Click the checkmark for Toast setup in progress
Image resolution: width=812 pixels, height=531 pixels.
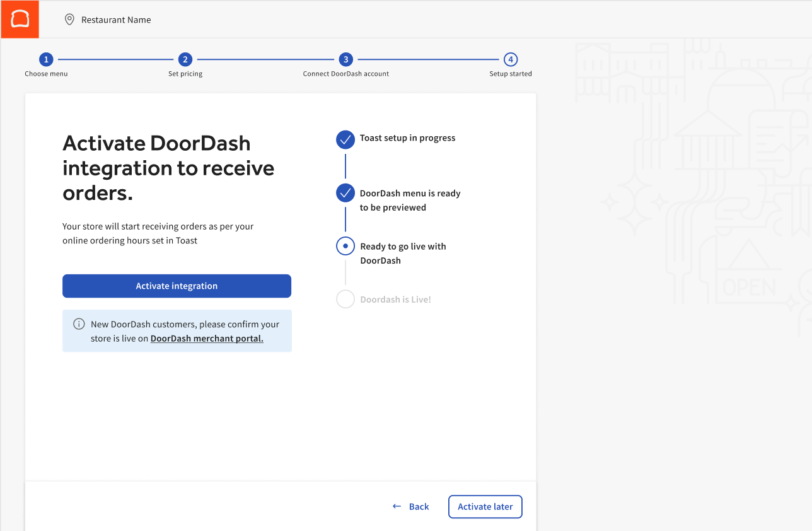click(x=345, y=139)
